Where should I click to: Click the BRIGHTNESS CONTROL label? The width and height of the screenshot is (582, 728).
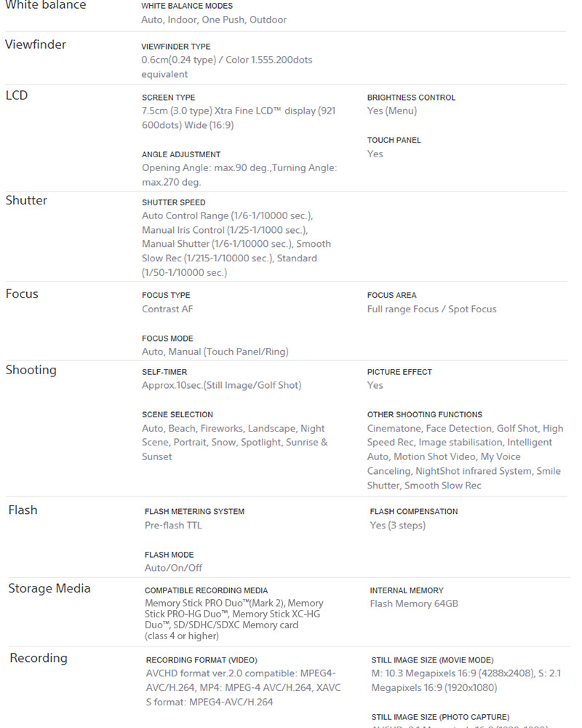[x=411, y=98]
